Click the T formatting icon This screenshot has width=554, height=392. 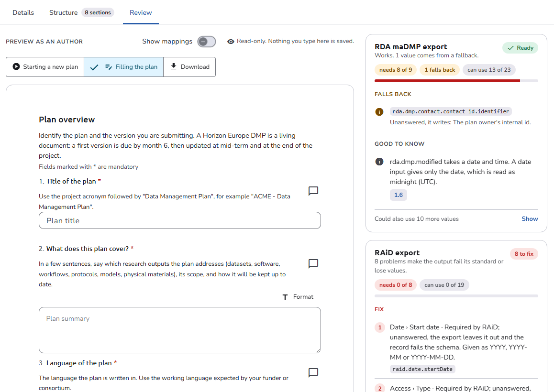coord(285,297)
